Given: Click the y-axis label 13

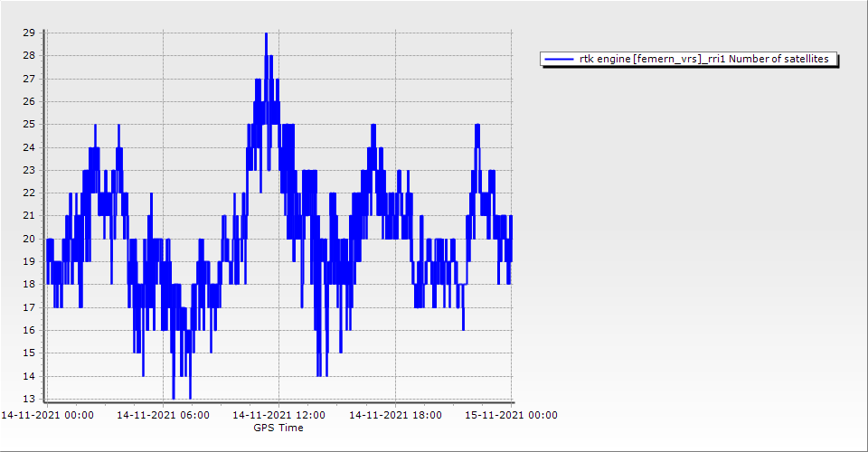Looking at the screenshot, I should tap(29, 399).
